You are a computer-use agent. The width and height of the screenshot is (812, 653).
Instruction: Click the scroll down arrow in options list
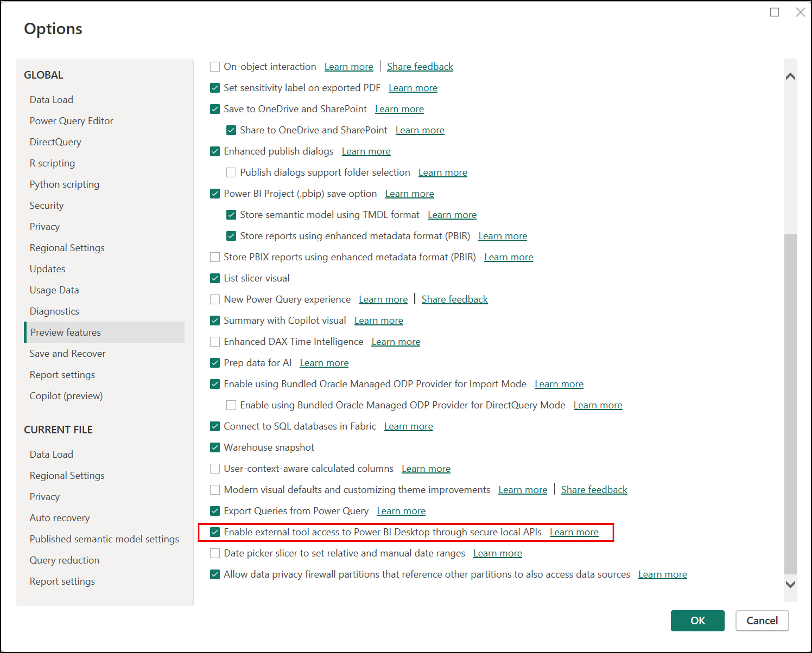(790, 585)
